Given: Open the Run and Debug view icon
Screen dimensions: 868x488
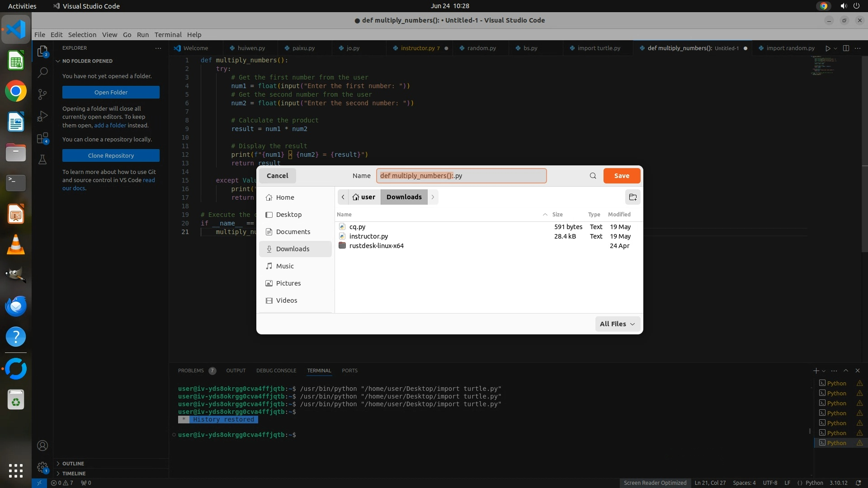Looking at the screenshot, I should tap(42, 116).
